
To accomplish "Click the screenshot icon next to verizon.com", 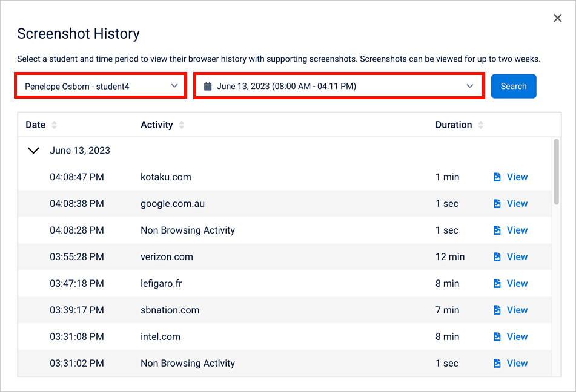I will coord(497,256).
